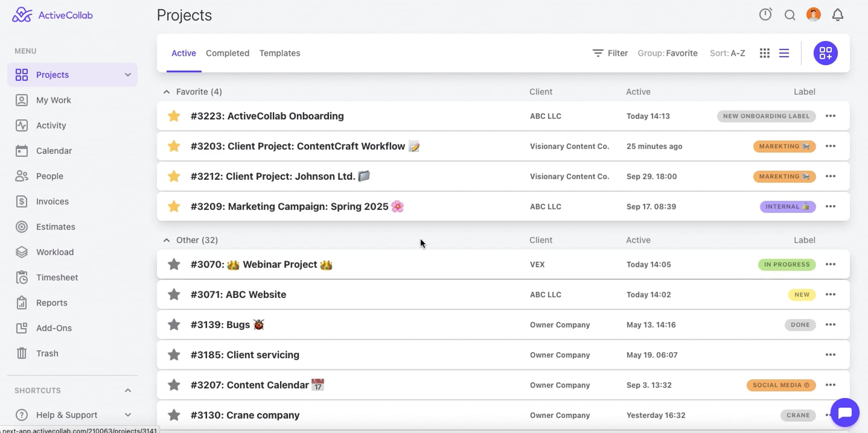Change Sort: A-Z ordering
This screenshot has width=868, height=433.
(x=727, y=53)
